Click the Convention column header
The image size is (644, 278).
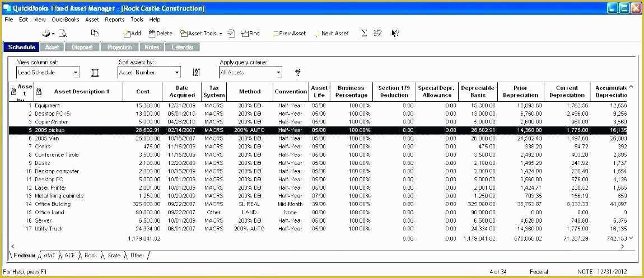coord(291,92)
